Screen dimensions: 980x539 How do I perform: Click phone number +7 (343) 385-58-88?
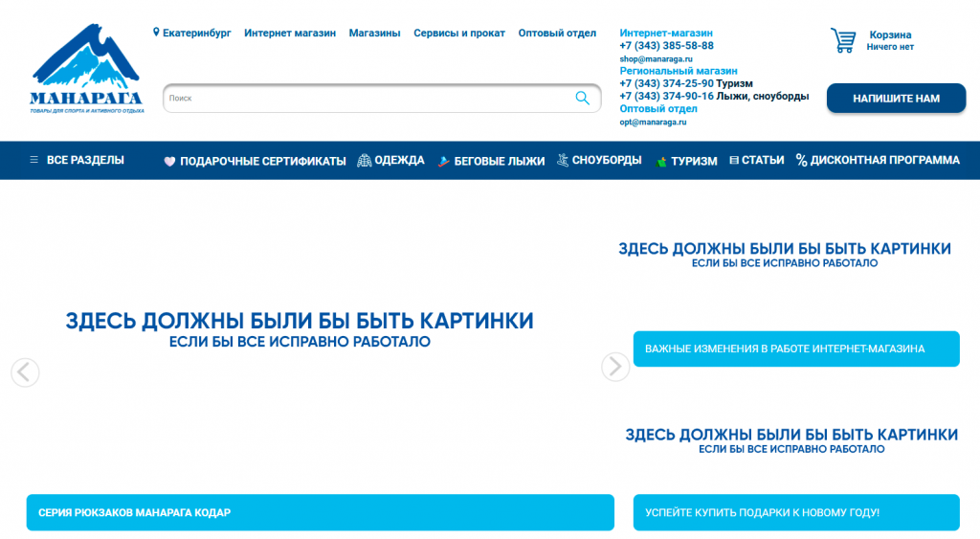point(666,46)
